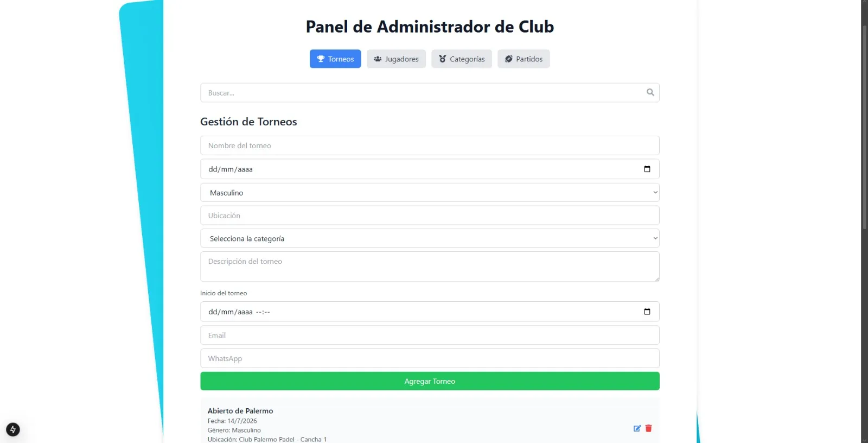Select the Partidos tab
This screenshot has width=868, height=443.
[x=524, y=59]
